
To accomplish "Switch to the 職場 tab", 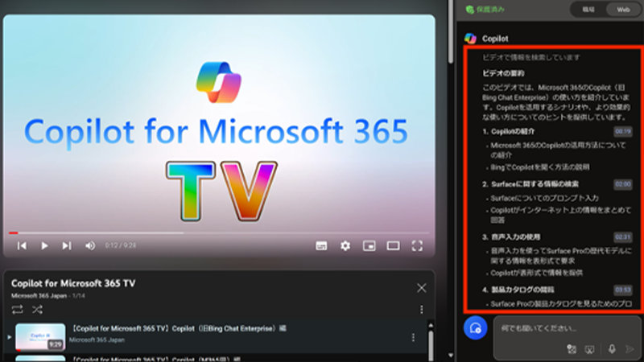I will click(588, 10).
